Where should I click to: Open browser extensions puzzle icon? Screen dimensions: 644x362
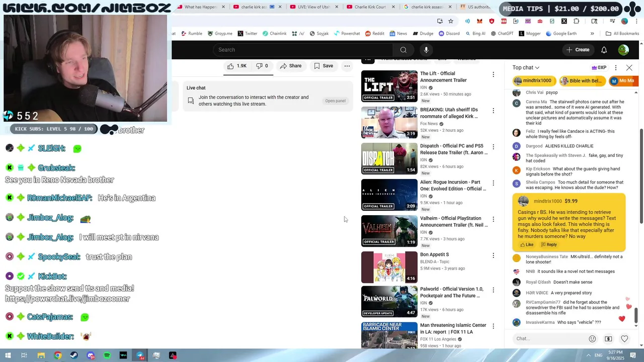(577, 21)
